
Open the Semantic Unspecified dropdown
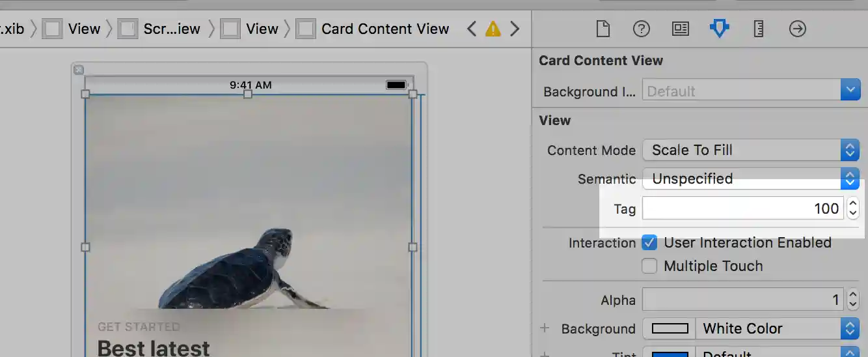pos(752,178)
